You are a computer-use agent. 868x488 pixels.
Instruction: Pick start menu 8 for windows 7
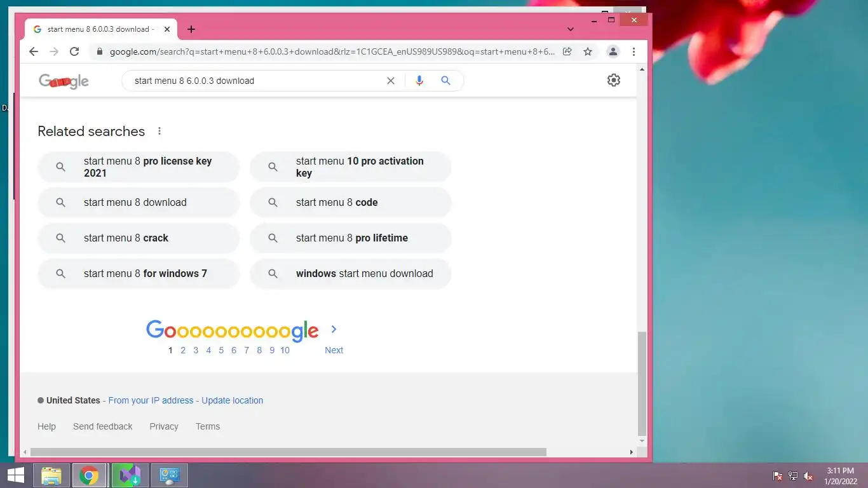[x=139, y=274]
